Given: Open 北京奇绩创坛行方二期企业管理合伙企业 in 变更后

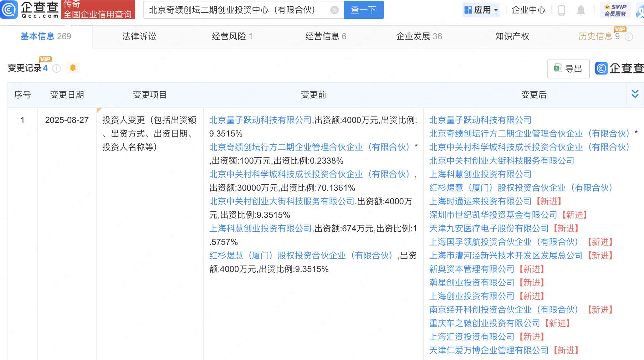Looking at the screenshot, I should 529,134.
